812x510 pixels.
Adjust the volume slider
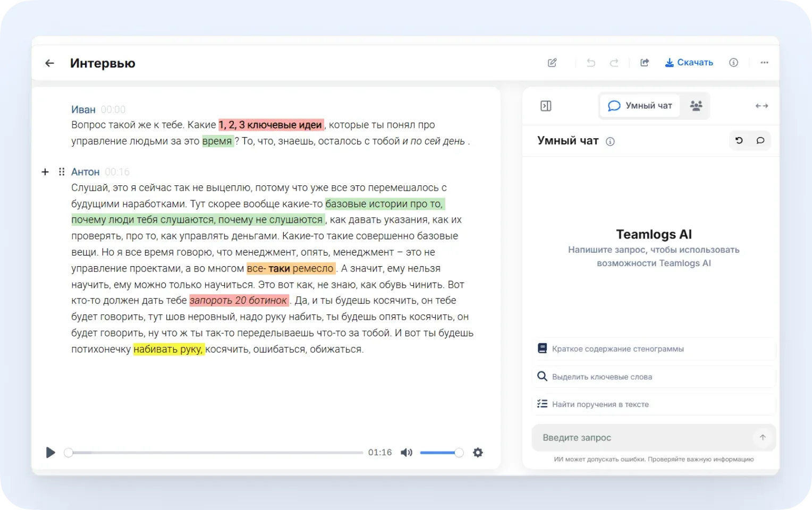442,453
